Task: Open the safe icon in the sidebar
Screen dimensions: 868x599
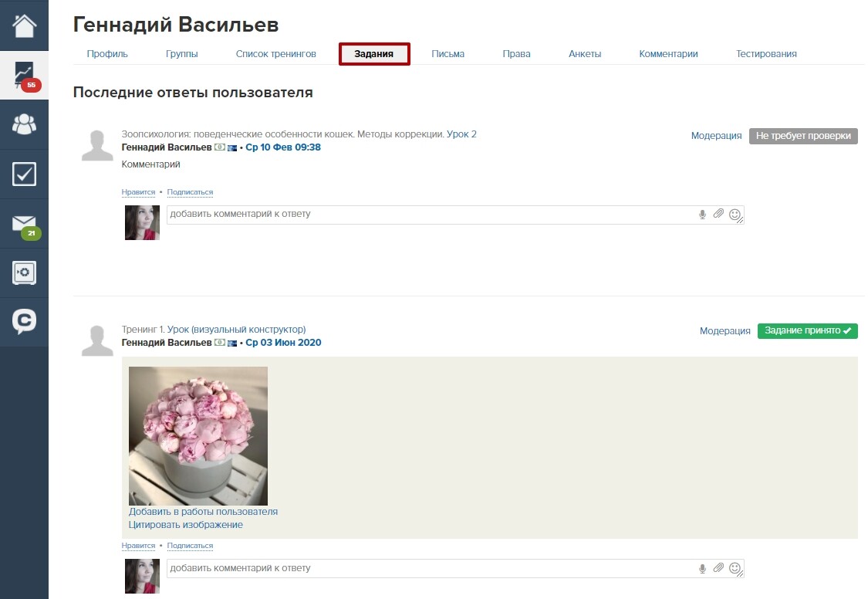Action: click(25, 273)
